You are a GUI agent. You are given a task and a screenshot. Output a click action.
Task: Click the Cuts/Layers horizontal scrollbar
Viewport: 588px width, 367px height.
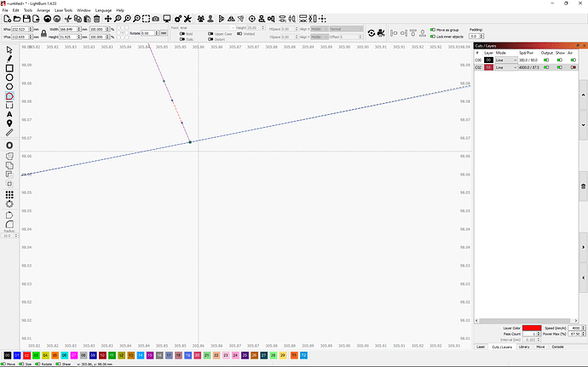[x=527, y=320]
